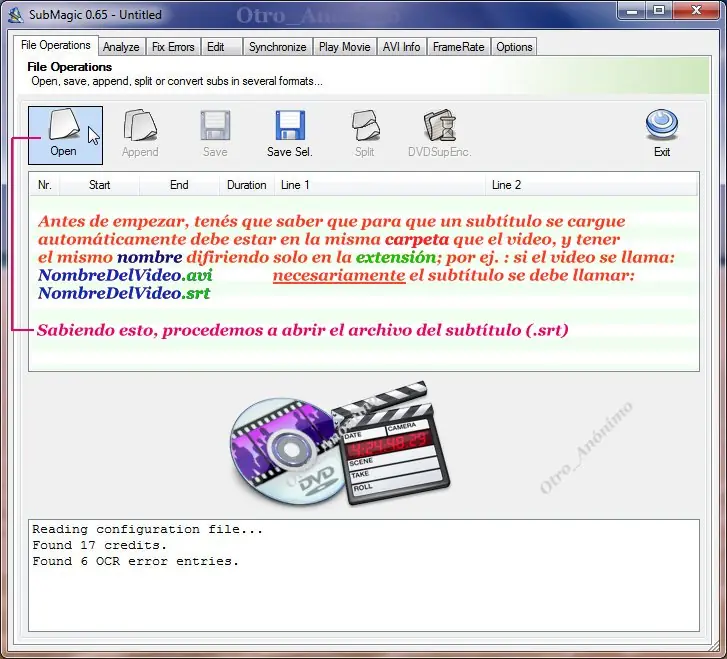This screenshot has height=659, width=727.
Task: Open the Fix Errors tab
Action: point(173,47)
